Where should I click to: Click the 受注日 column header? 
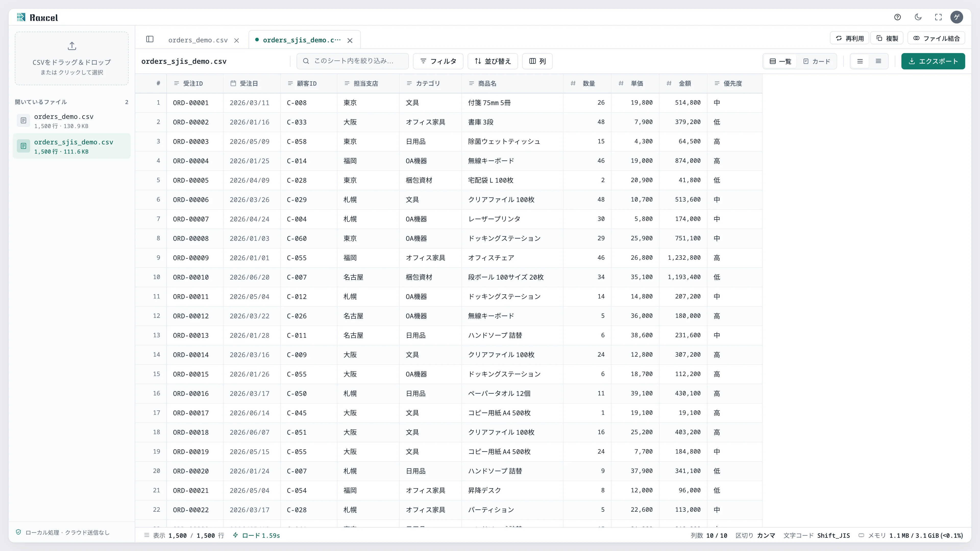point(252,83)
